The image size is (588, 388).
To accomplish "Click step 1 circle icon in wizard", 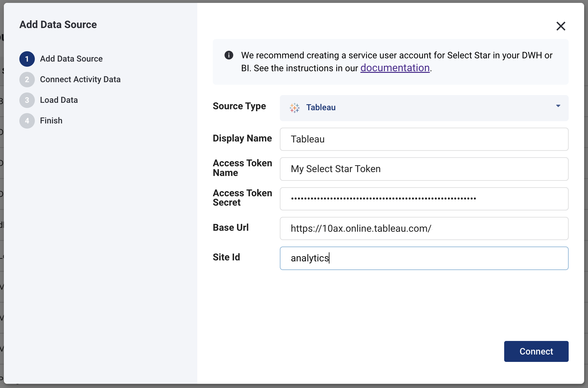I will coord(27,59).
